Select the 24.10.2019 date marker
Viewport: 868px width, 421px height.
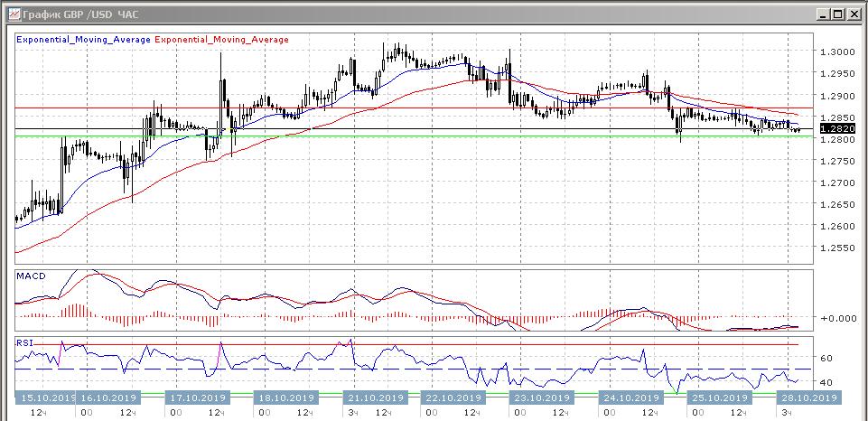[628, 398]
